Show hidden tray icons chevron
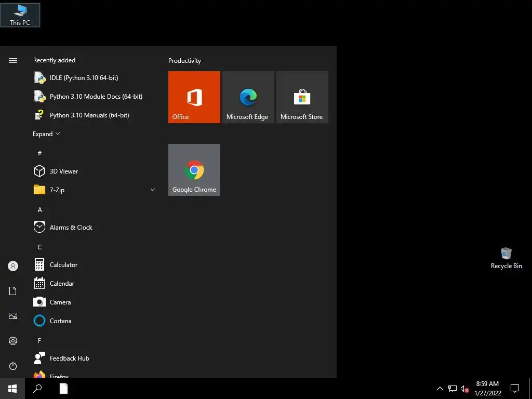The width and height of the screenshot is (532, 399). (440, 389)
